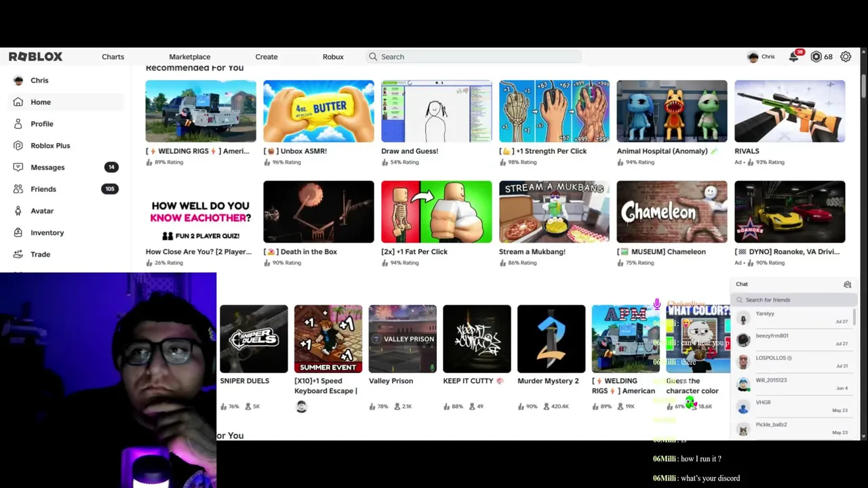The image size is (868, 488).
Task: Open chat with beezyfrm801
Action: coord(793,340)
